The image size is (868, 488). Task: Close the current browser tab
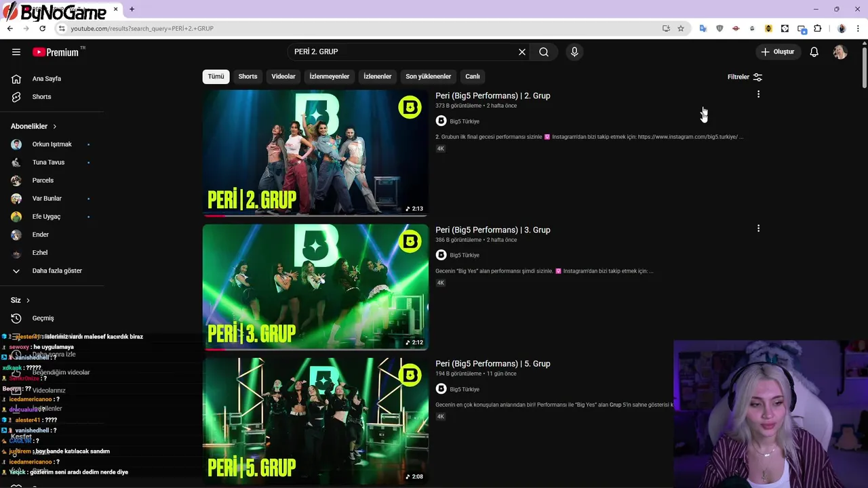116,9
